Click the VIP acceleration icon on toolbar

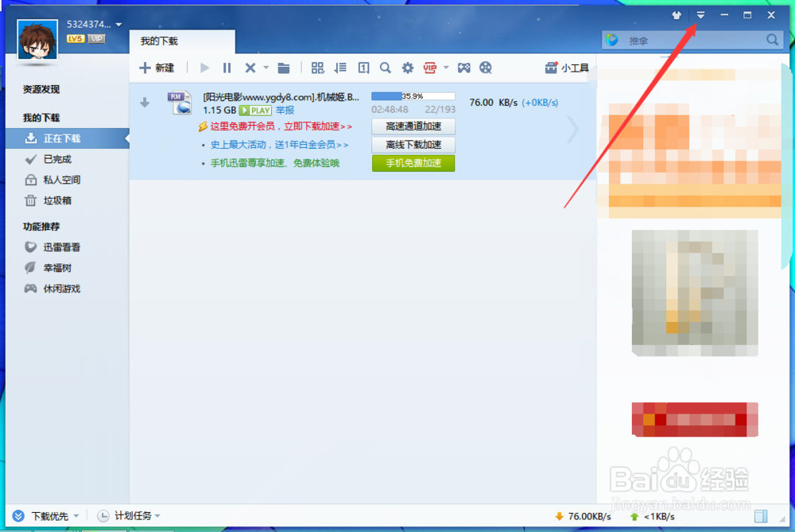431,68
